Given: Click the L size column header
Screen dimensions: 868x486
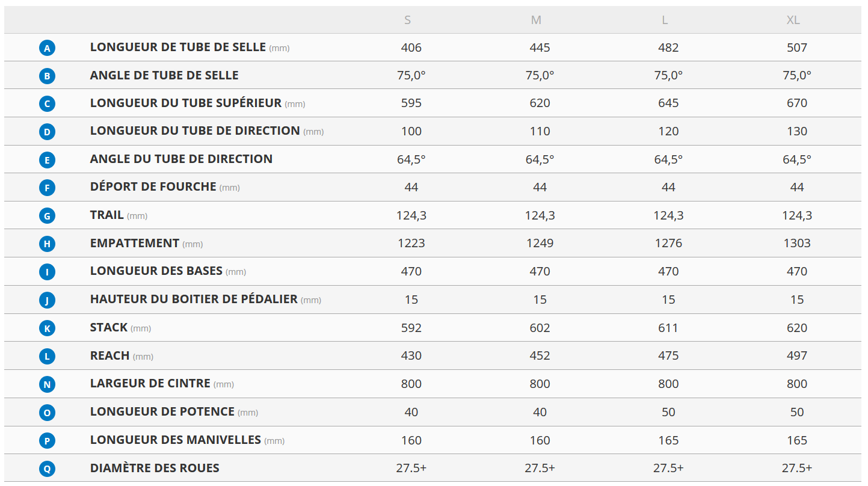Looking at the screenshot, I should pos(665,20).
